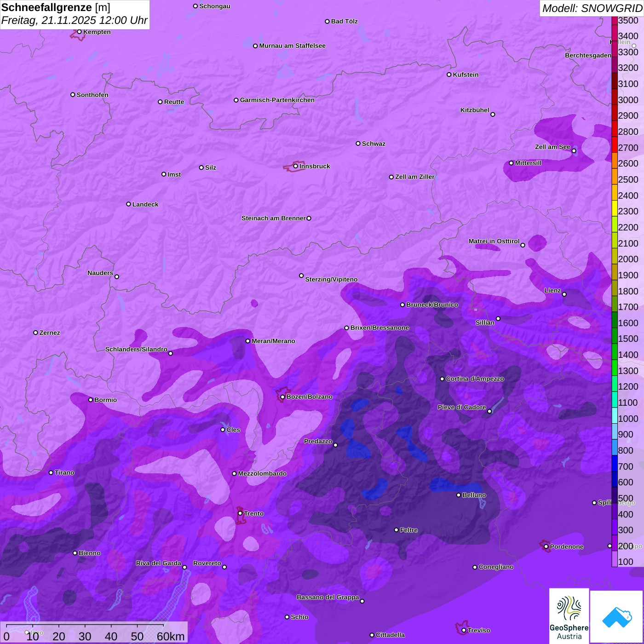This screenshot has width=644, height=644.
Task: Click the 'Sterzing/Vipiteno' label
Action: (x=331, y=279)
